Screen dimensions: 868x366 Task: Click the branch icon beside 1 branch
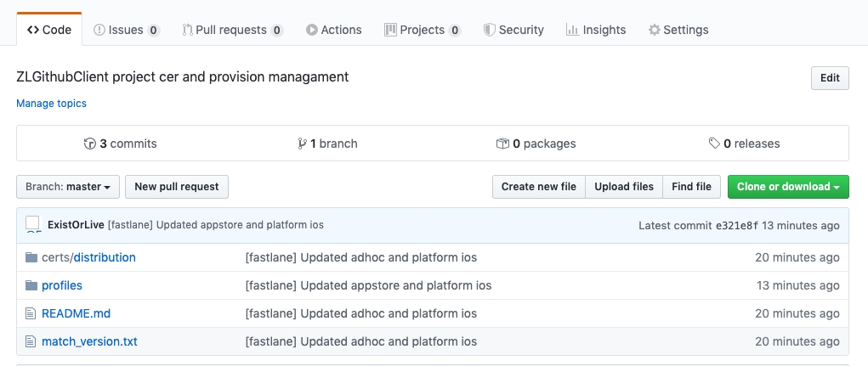tap(302, 144)
